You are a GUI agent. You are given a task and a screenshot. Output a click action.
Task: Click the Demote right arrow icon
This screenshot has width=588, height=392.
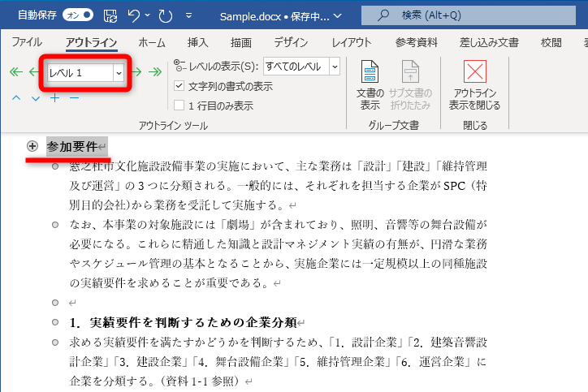click(x=136, y=72)
